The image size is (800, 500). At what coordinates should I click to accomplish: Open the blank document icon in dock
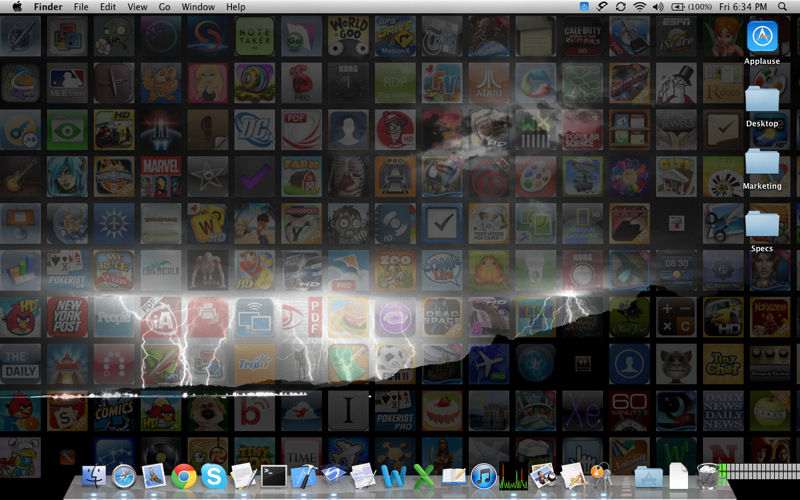coord(679,477)
